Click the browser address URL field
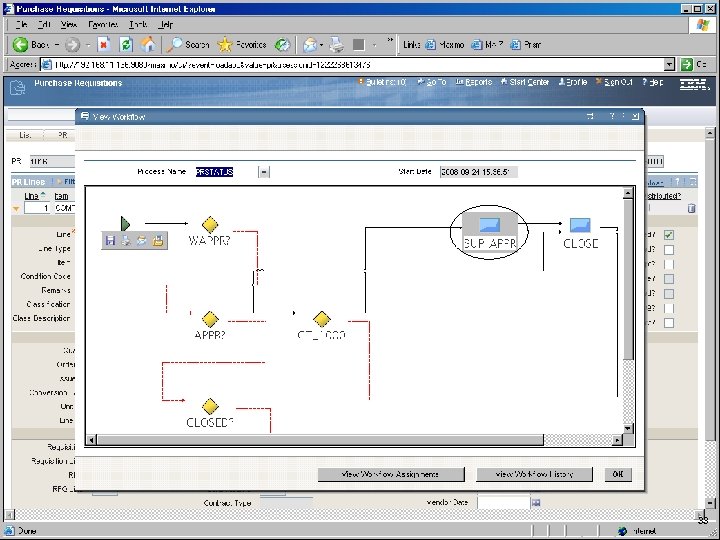 tap(352, 64)
